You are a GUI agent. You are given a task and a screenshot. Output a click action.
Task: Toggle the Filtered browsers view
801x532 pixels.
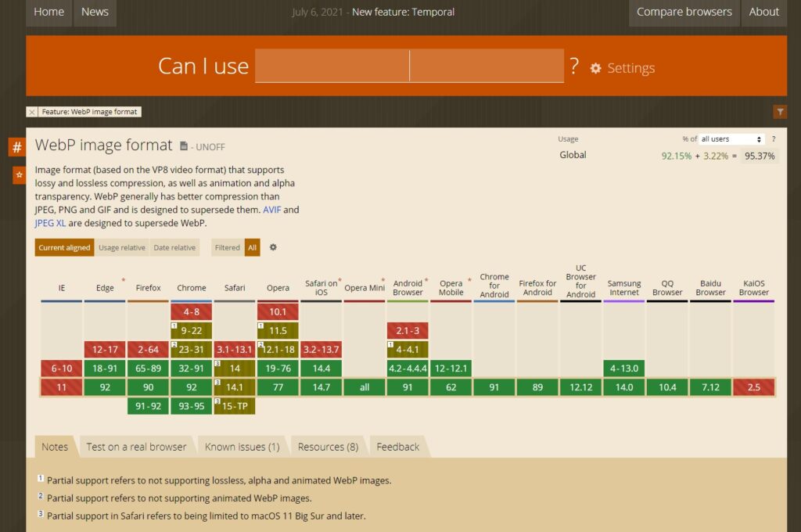tap(228, 247)
